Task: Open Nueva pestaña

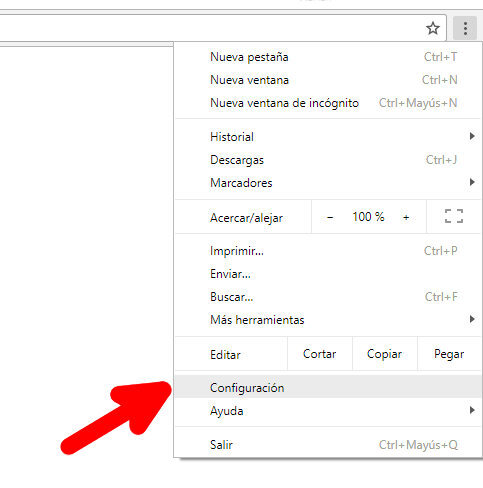Action: [328, 57]
